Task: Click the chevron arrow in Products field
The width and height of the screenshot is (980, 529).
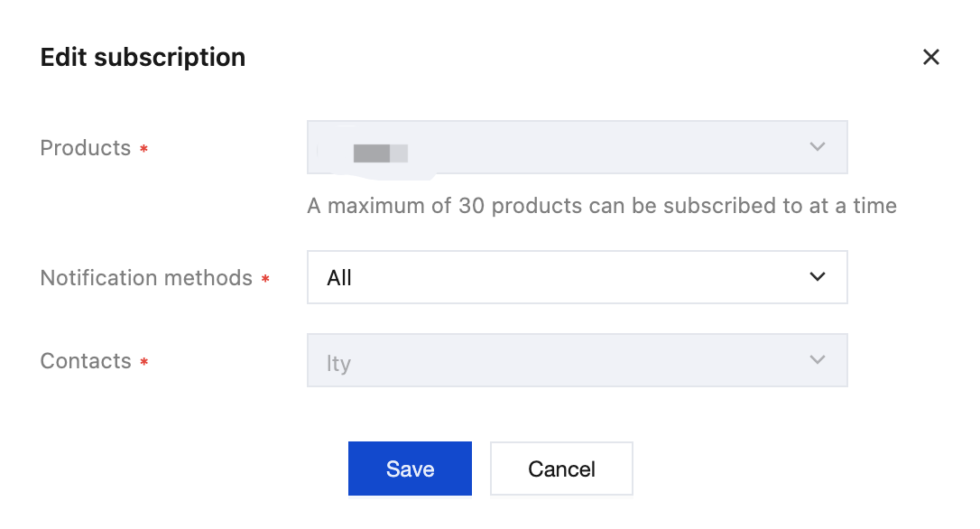Action: tap(817, 146)
